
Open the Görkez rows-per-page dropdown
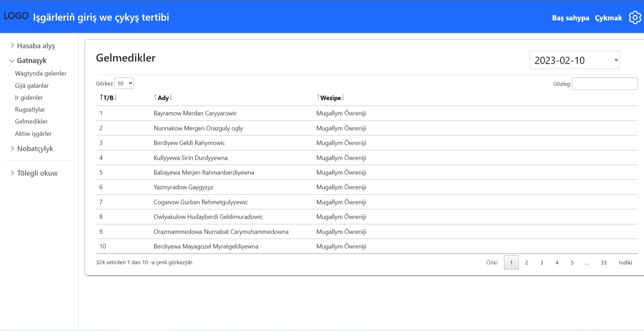click(124, 83)
